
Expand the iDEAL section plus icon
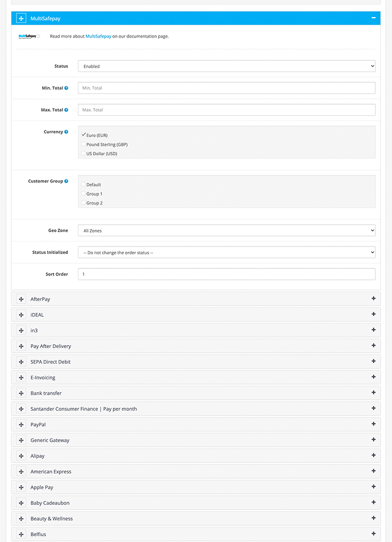(373, 314)
